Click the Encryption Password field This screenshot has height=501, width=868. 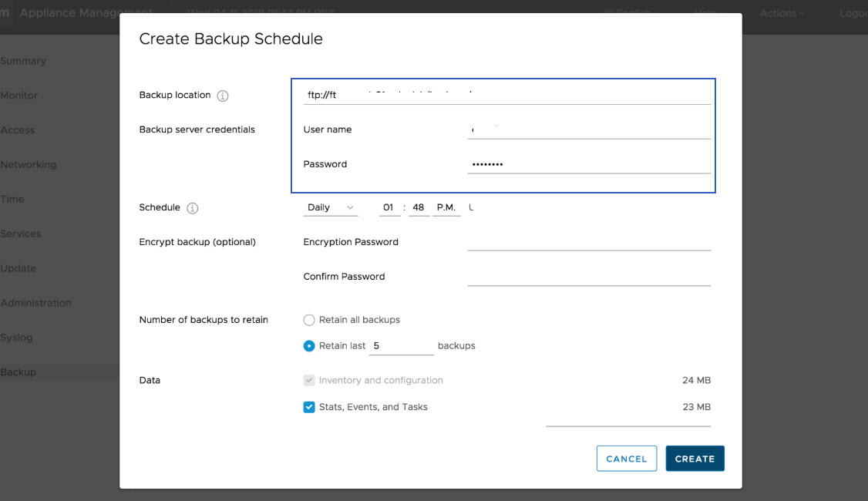(x=588, y=241)
